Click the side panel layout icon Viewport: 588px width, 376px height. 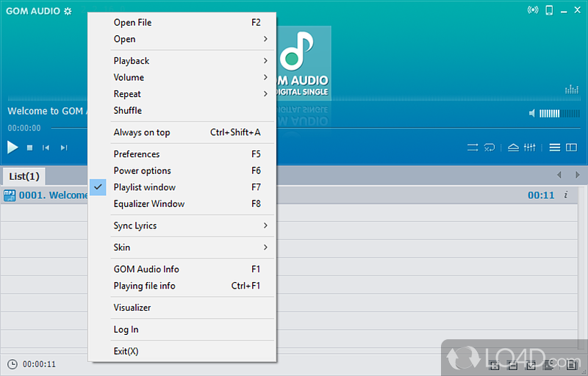(x=571, y=148)
